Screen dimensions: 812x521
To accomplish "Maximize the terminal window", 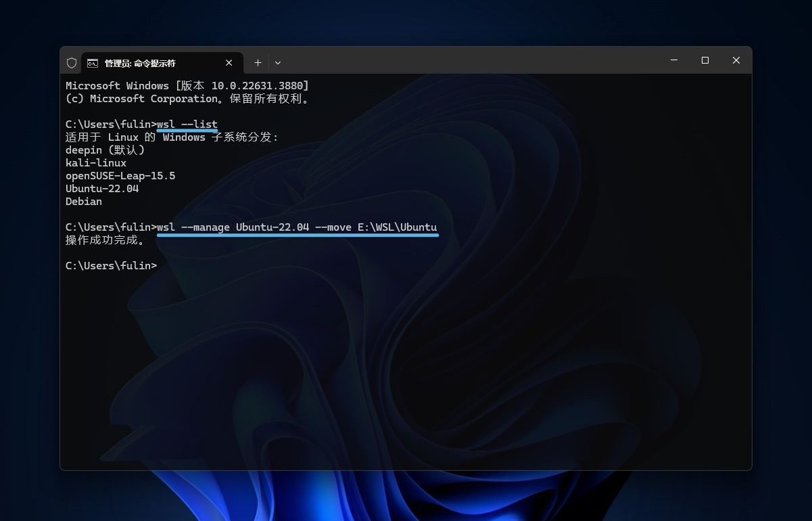I will (x=704, y=61).
